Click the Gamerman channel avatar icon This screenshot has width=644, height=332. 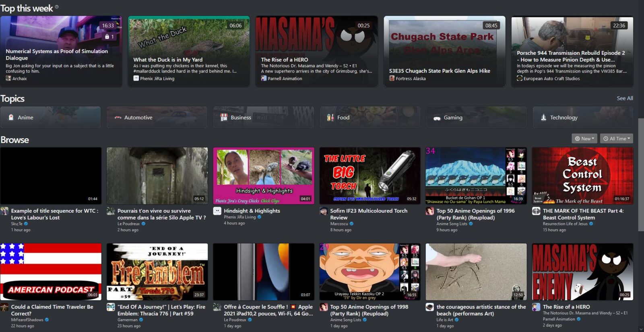(111, 307)
